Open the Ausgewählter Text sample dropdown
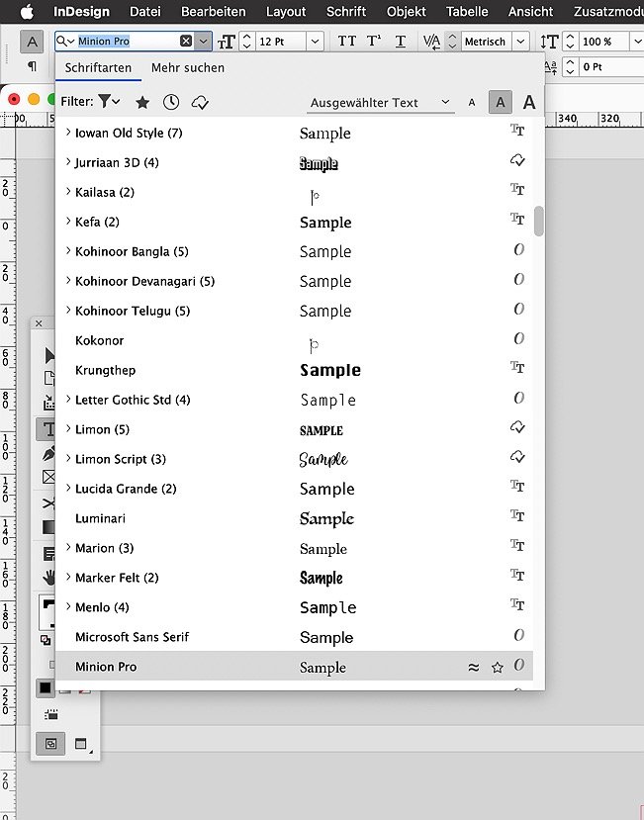Image resolution: width=644 pixels, height=820 pixels. point(380,103)
